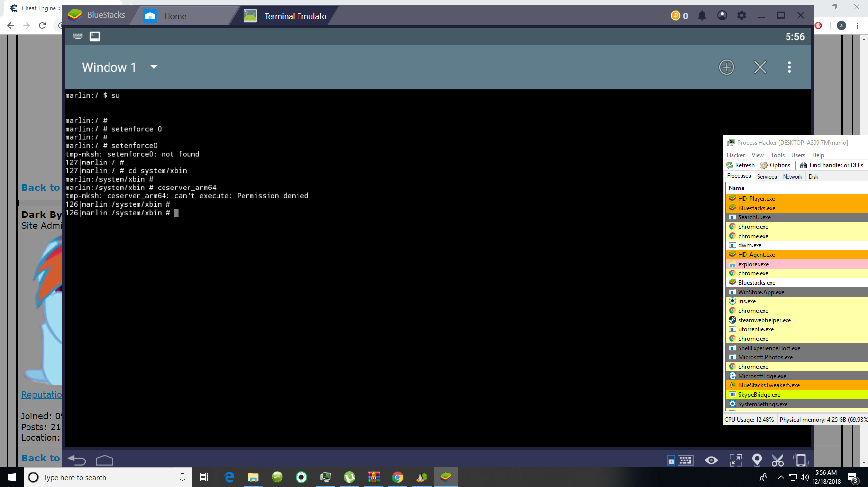Open the Chrome three-dot menu
The width and height of the screenshot is (868, 487).
click(x=857, y=26)
